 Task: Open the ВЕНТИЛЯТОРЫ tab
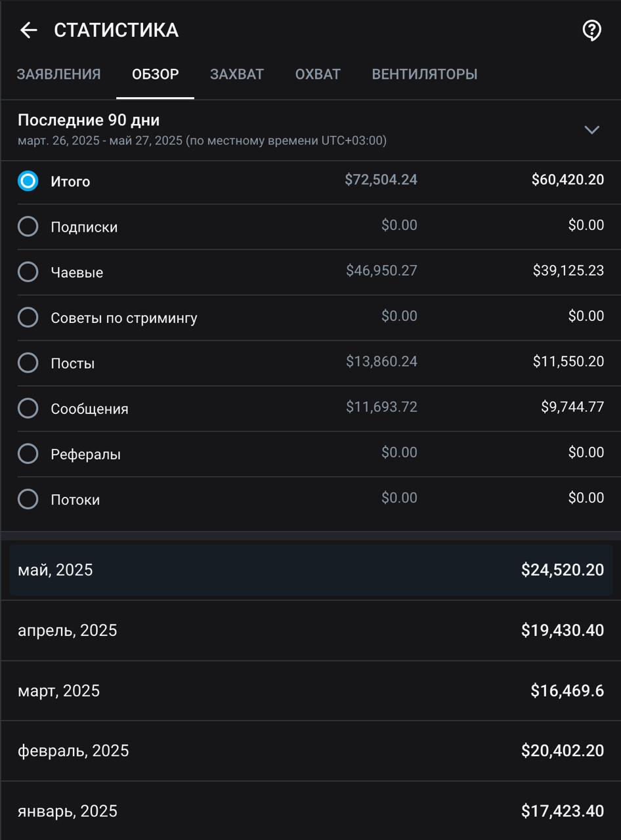pos(425,74)
